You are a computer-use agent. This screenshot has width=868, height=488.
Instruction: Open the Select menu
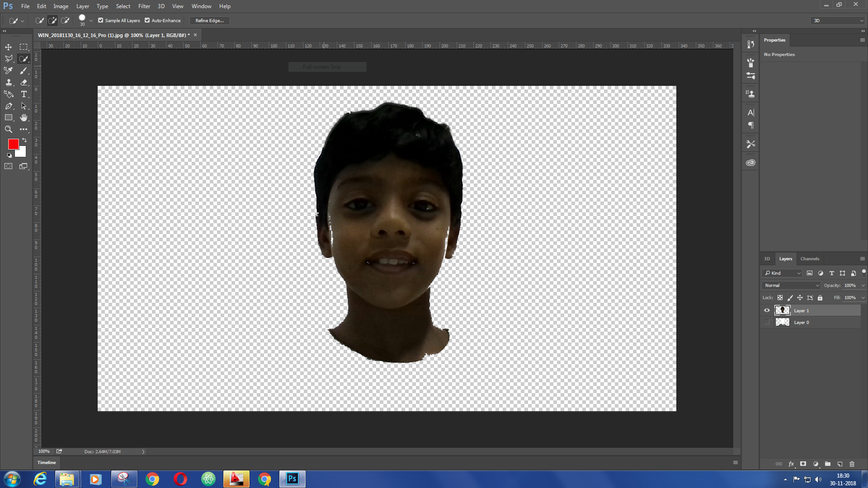tap(123, 6)
